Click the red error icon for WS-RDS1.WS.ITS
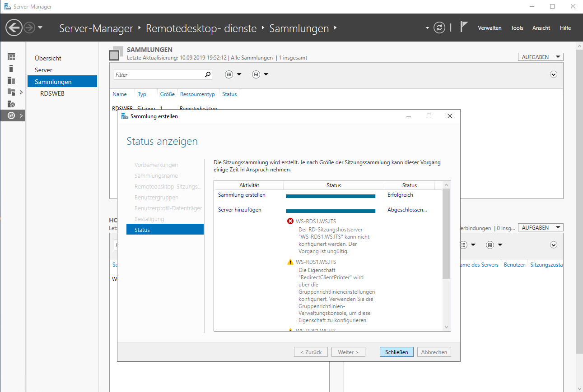This screenshot has height=392, width=583. pyautogui.click(x=290, y=221)
